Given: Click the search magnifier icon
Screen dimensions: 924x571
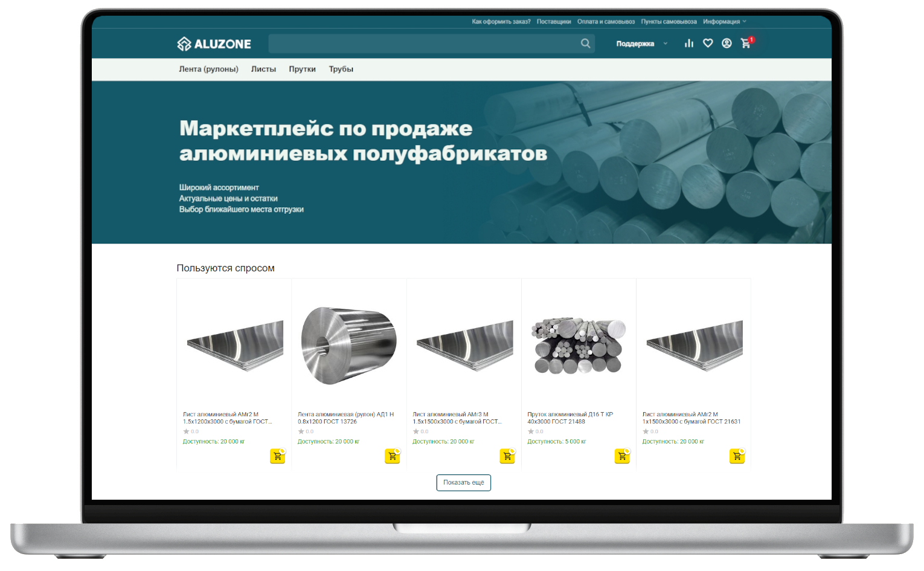Looking at the screenshot, I should [x=585, y=44].
